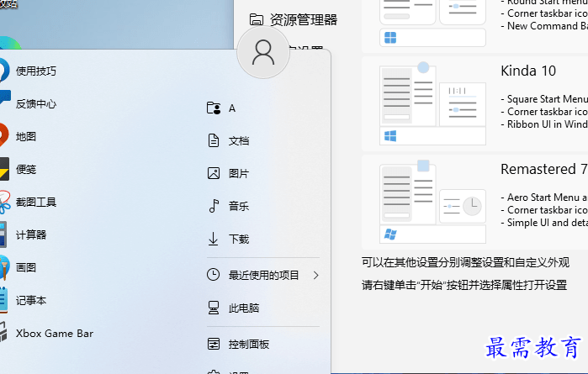
Task: Click the clock icon for 最近使用的项目
Action: 214,275
